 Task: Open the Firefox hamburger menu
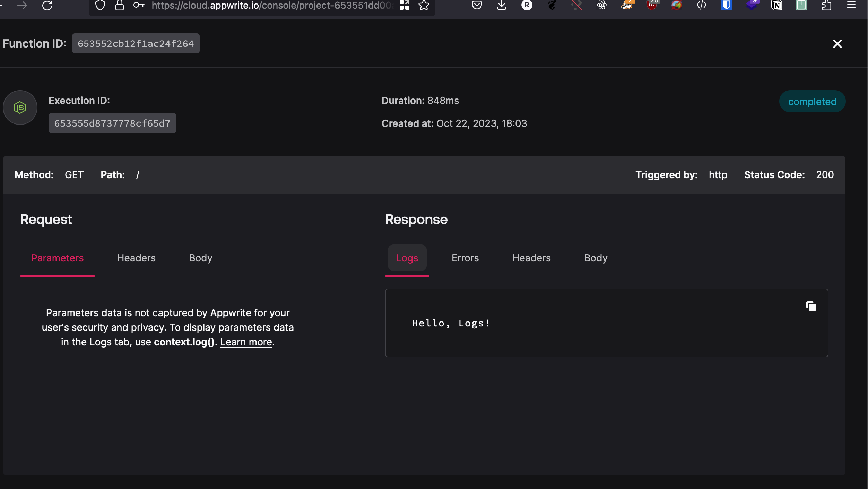851,6
